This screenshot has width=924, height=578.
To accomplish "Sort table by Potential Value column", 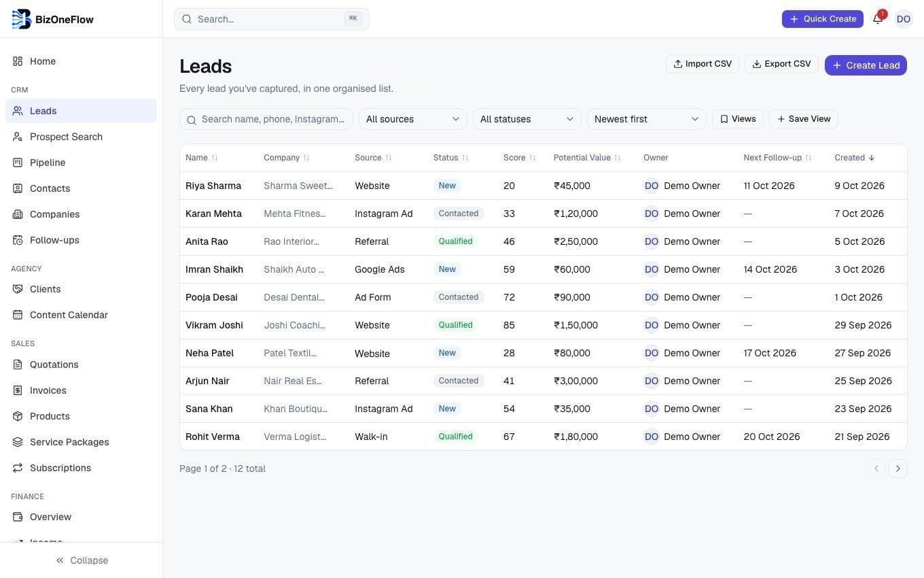I will 587,158.
